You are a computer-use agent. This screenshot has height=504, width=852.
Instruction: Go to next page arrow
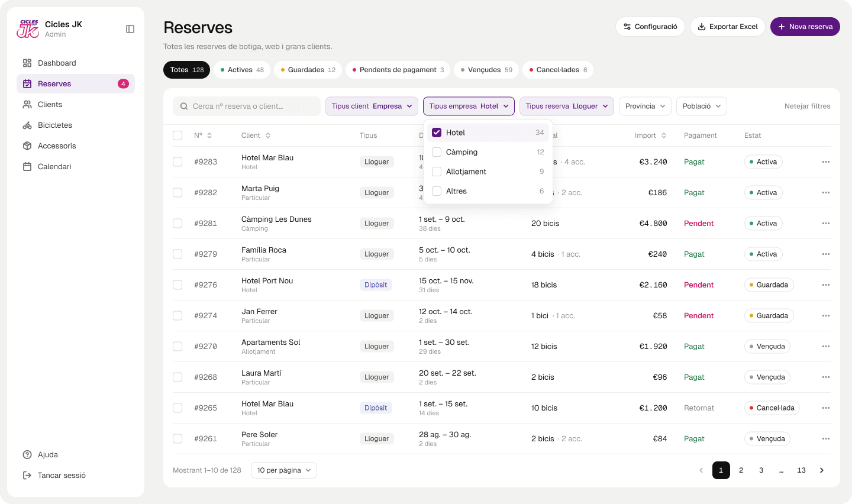[x=822, y=470]
